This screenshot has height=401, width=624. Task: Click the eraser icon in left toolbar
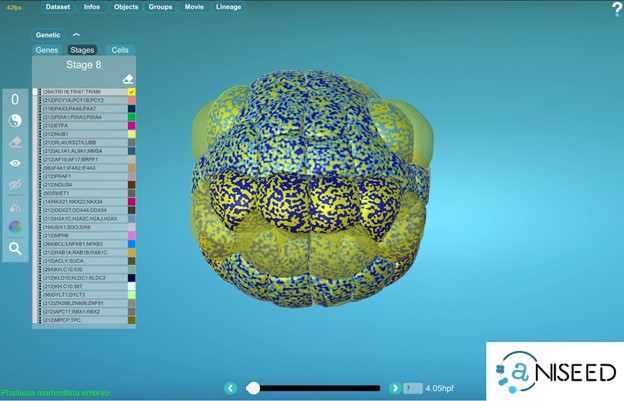click(x=15, y=142)
